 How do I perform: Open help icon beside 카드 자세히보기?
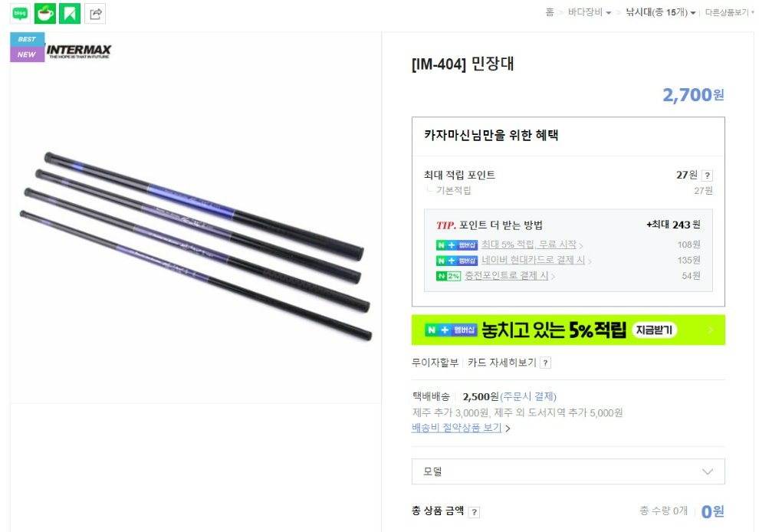546,363
